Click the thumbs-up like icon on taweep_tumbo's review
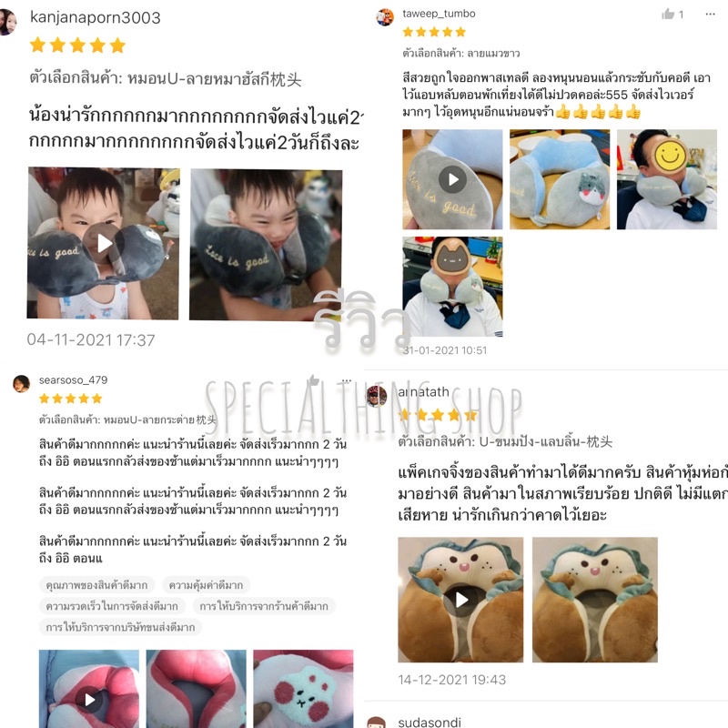This screenshot has height=728, width=728. [668, 14]
